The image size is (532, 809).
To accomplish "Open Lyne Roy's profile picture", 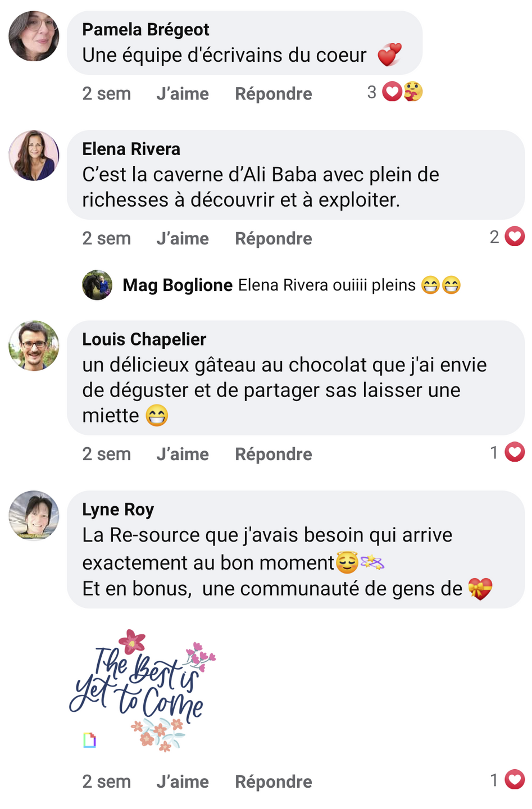I will (x=34, y=516).
